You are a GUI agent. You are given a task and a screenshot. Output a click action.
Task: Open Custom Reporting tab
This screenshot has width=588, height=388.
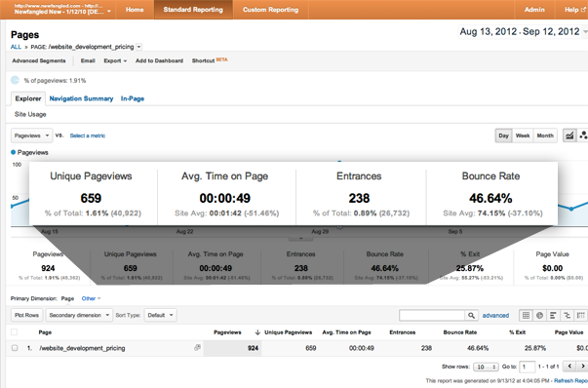pos(270,10)
